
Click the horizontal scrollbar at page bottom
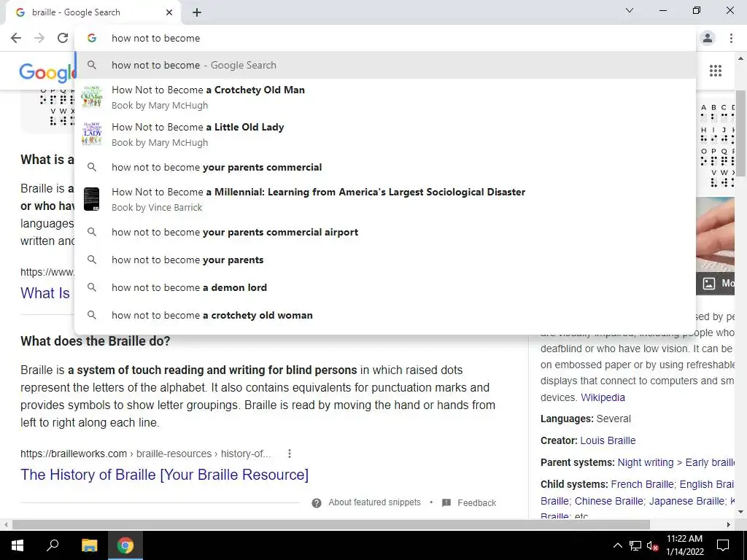pos(331,524)
